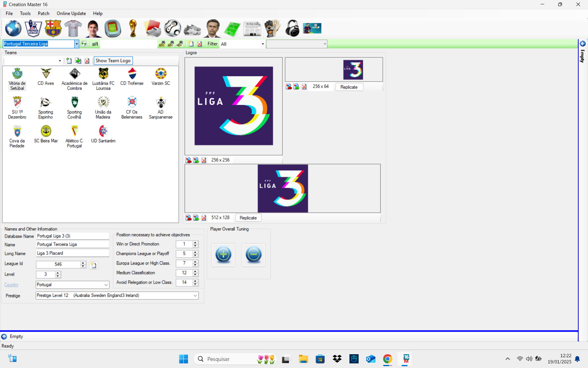This screenshot has width=588, height=368.
Task: Expand the Empty side panel arrow
Action: click(x=583, y=44)
